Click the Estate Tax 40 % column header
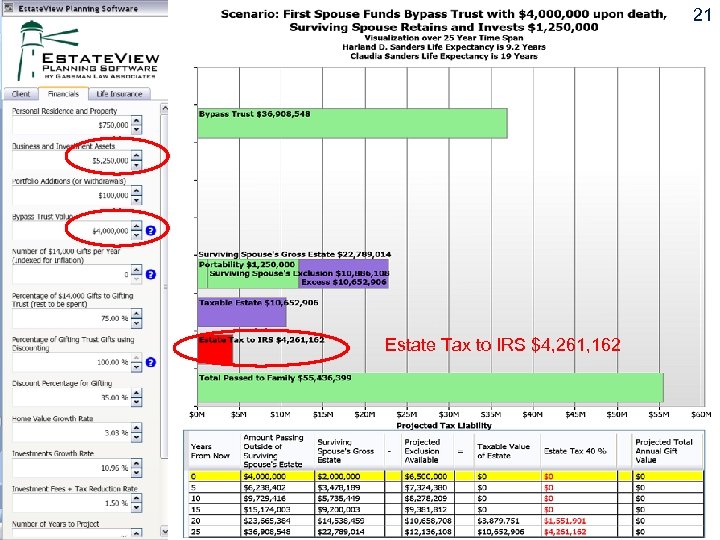The height and width of the screenshot is (540, 720). (x=579, y=451)
